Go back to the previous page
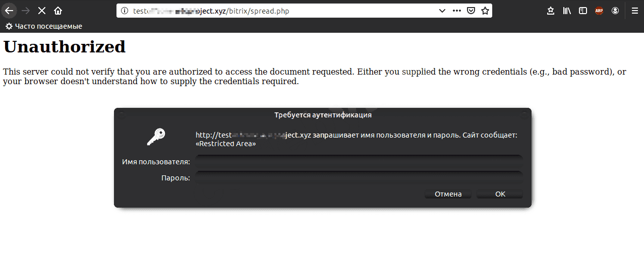The image size is (644, 254). point(9,11)
